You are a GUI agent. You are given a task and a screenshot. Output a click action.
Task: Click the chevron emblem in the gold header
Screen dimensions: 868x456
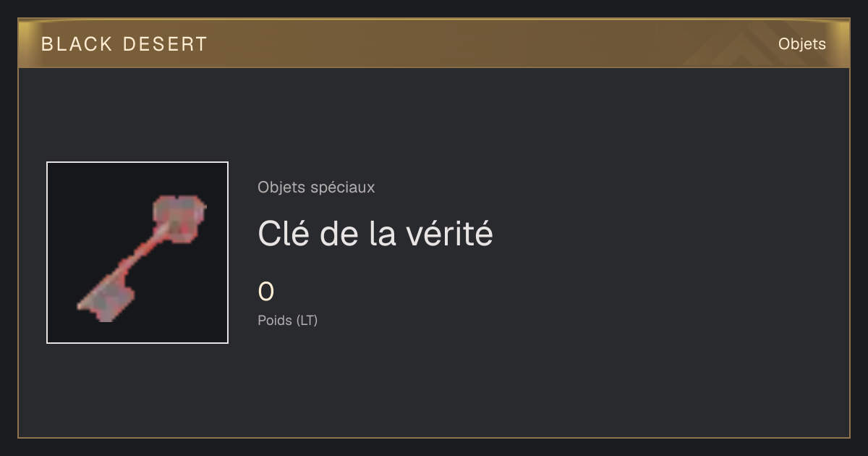pos(746,48)
